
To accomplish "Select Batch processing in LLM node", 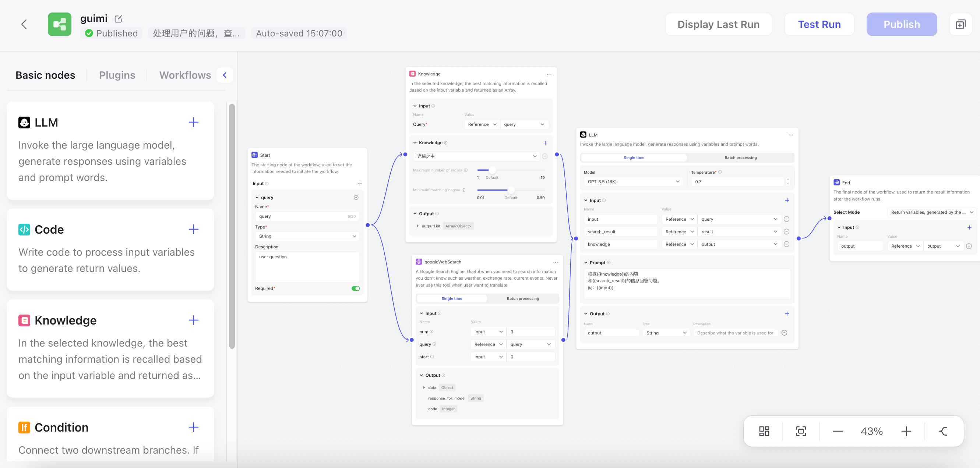I will click(x=740, y=157).
